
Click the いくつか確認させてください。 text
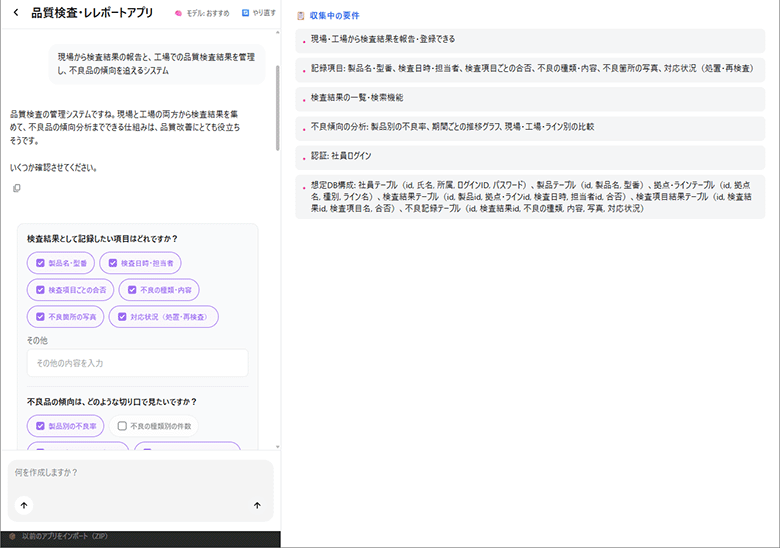coord(54,168)
